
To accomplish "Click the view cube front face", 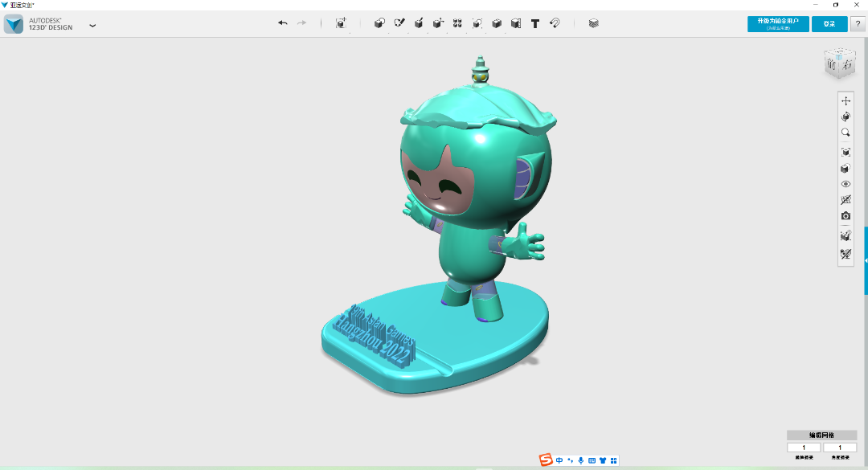I will click(x=832, y=64).
